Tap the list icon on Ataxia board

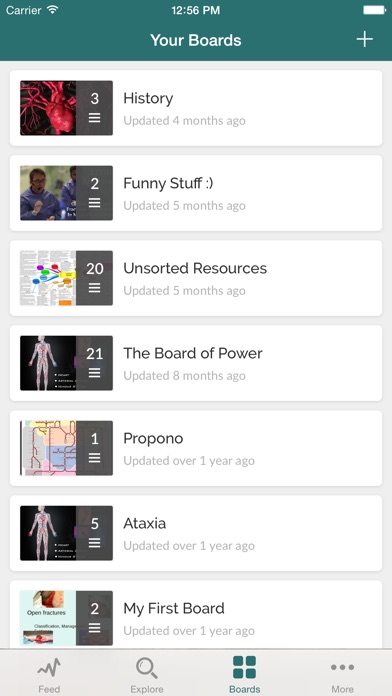[95, 543]
